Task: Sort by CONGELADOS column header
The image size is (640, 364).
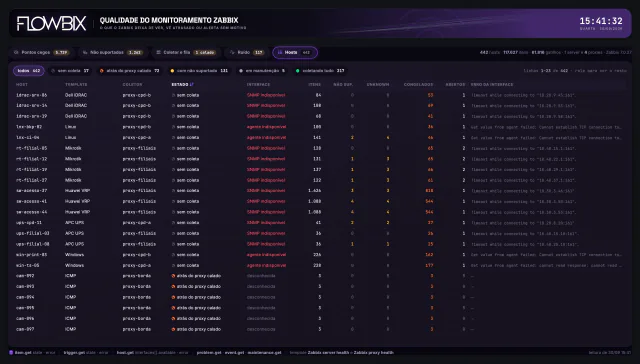Action: point(418,84)
